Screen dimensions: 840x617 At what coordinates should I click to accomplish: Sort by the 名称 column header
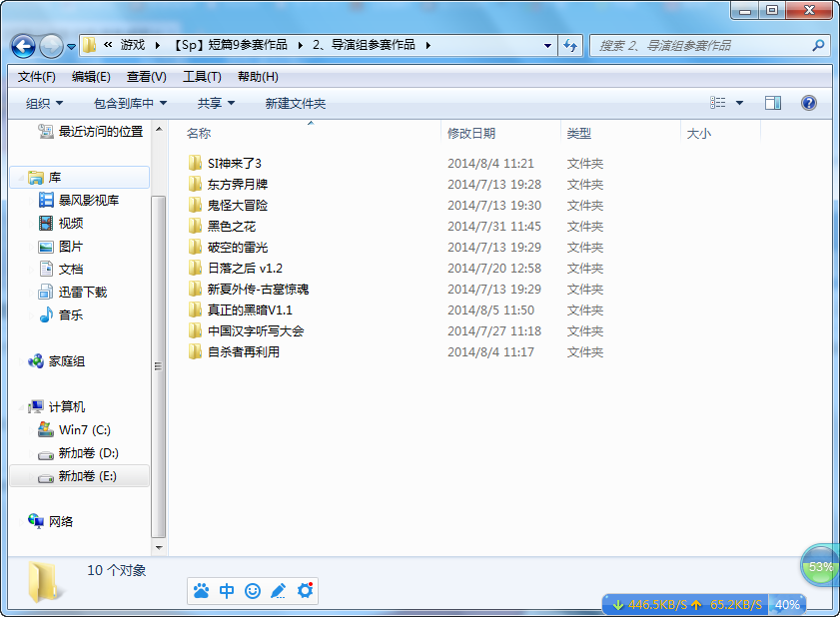pos(199,134)
